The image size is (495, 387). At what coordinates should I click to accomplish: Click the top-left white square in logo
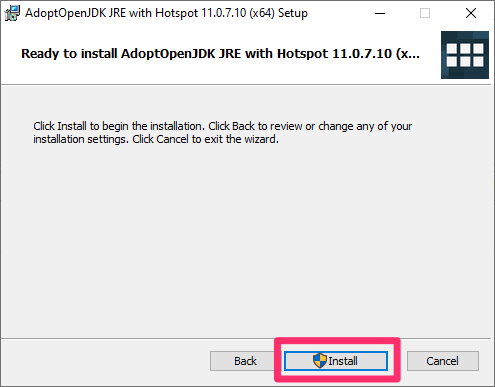coord(452,49)
